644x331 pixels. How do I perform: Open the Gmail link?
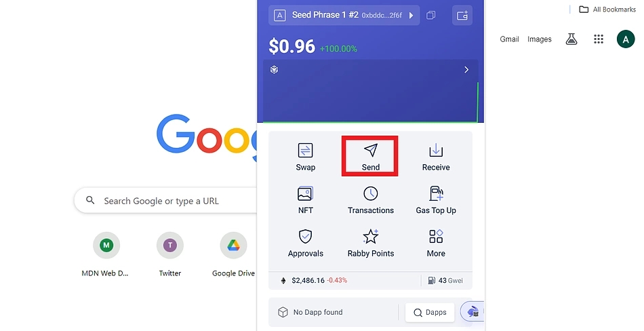(x=509, y=39)
